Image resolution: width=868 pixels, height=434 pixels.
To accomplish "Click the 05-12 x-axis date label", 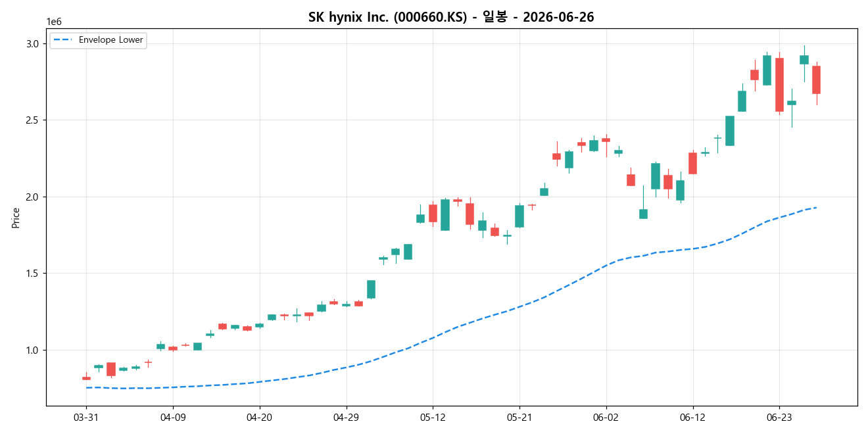I will [433, 417].
